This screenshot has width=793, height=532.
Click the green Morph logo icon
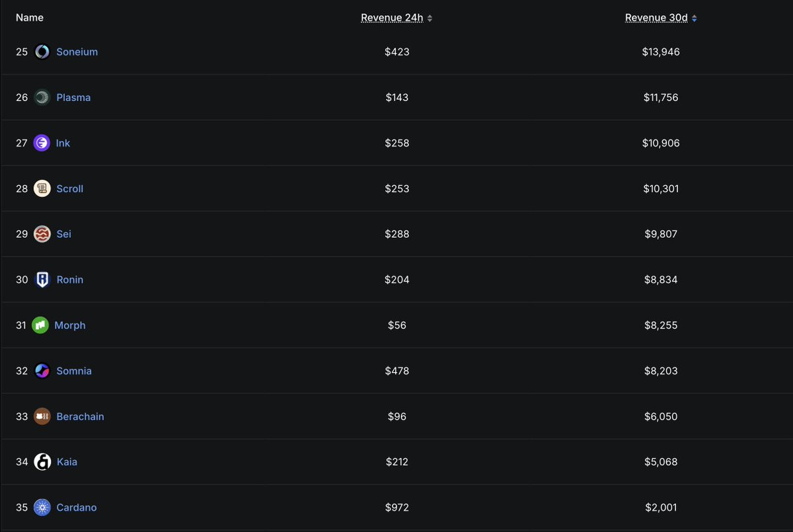(40, 325)
